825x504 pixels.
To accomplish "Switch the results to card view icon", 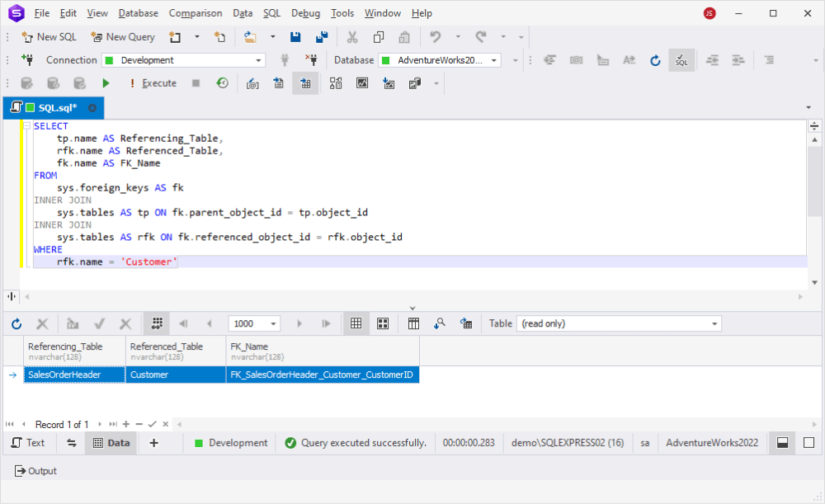I will pyautogui.click(x=382, y=323).
